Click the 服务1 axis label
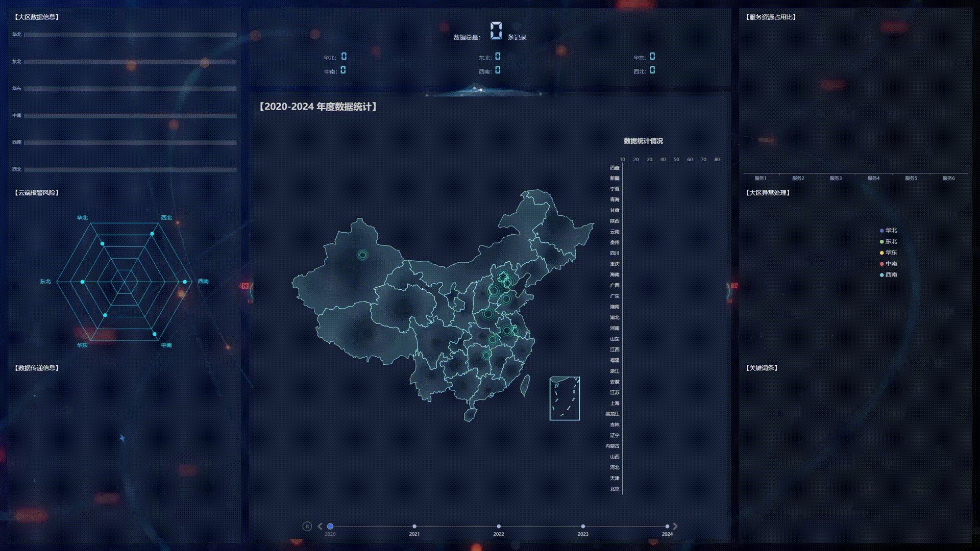The height and width of the screenshot is (551, 980). tap(761, 179)
